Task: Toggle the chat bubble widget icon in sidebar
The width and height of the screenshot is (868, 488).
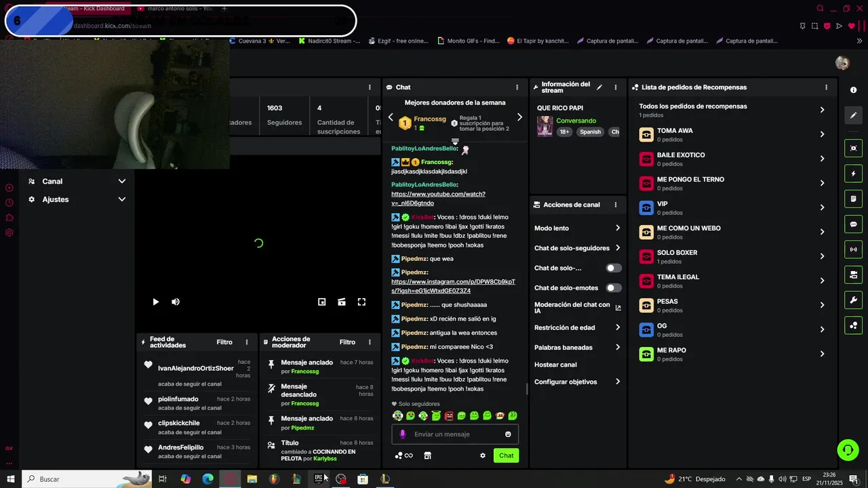Action: click(x=853, y=224)
